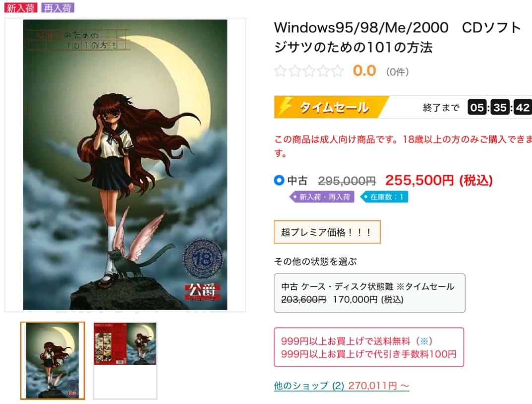Click the blue 在庫数:1 stock tag
This screenshot has width=532, height=404.
[x=384, y=197]
